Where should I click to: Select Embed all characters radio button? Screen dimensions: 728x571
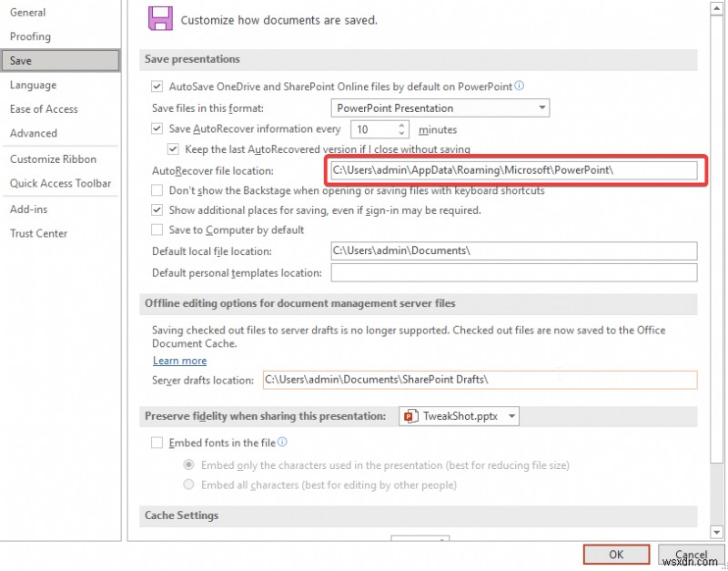189,484
